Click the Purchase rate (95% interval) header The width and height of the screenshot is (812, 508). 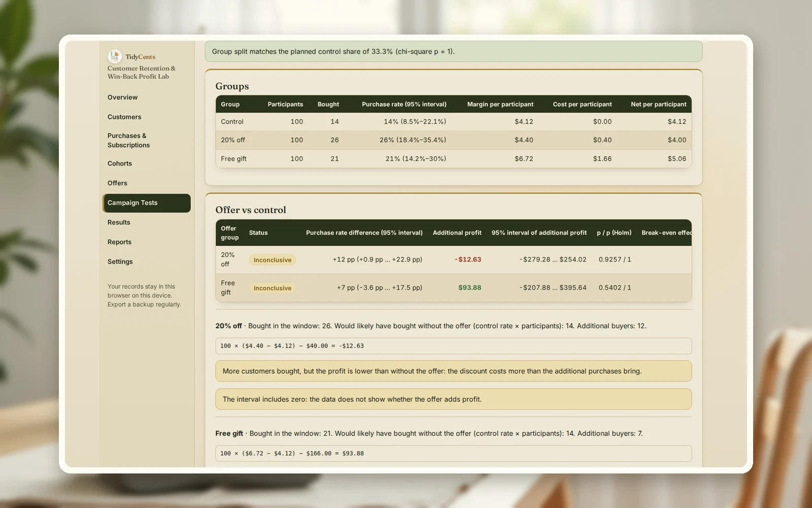click(404, 104)
